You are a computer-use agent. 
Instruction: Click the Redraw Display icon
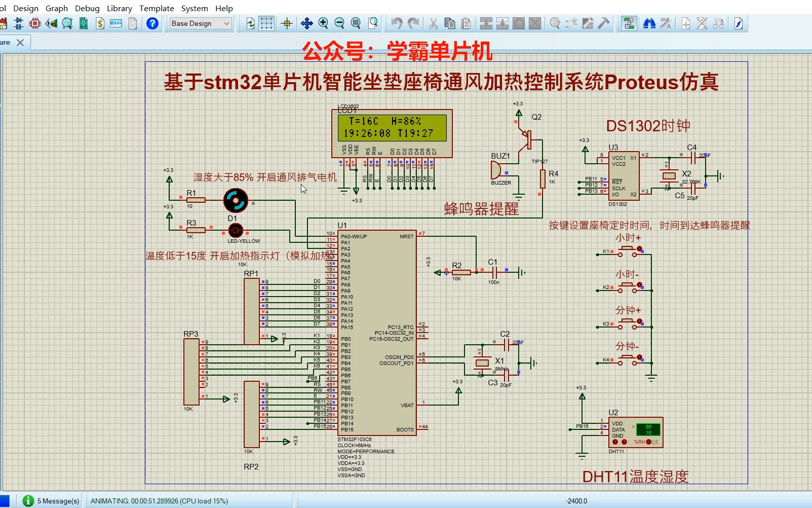(250, 23)
